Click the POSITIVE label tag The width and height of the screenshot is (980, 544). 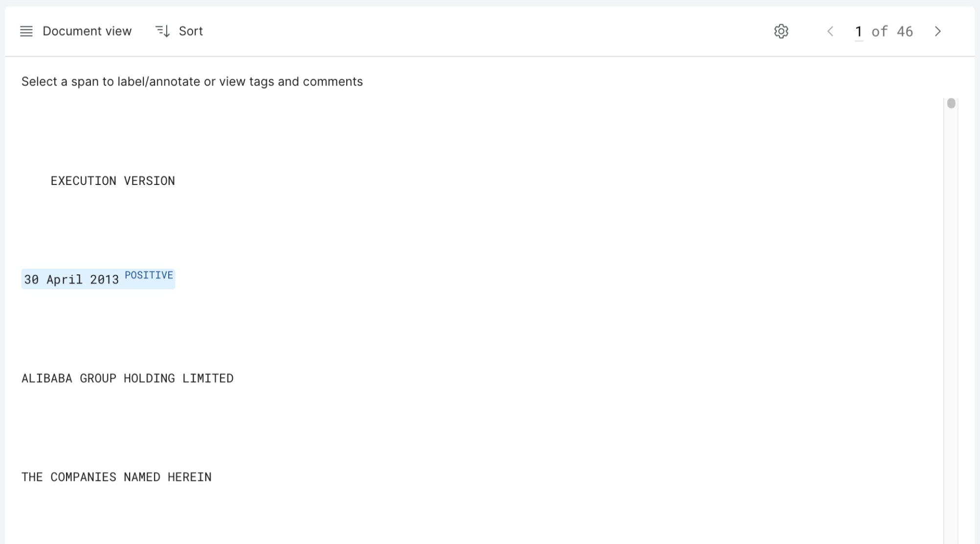(x=149, y=275)
